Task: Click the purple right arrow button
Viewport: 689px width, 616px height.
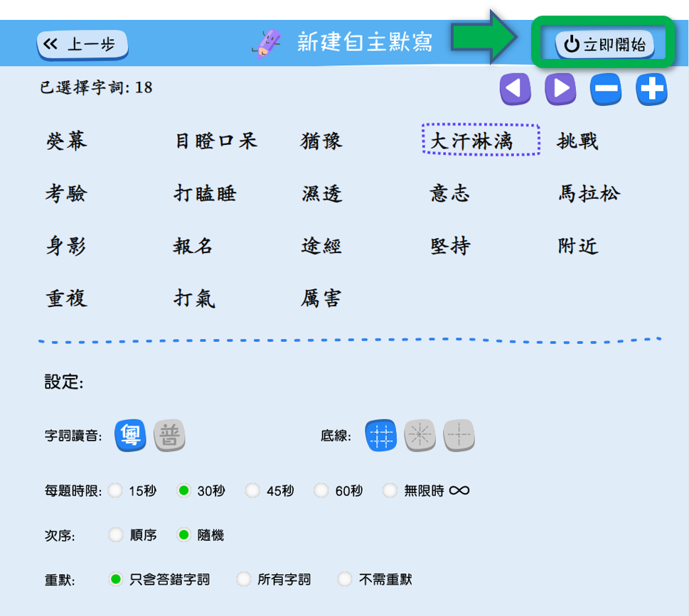Action: 560,89
